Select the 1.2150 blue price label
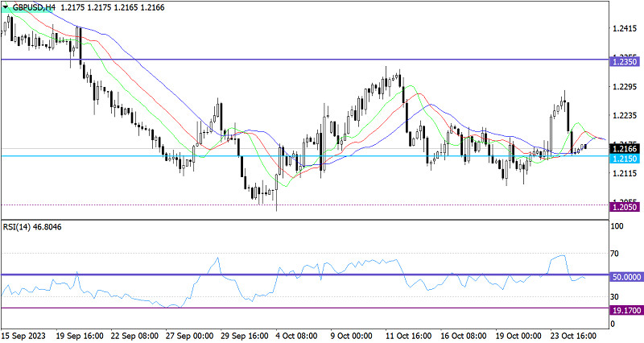 (x=625, y=159)
